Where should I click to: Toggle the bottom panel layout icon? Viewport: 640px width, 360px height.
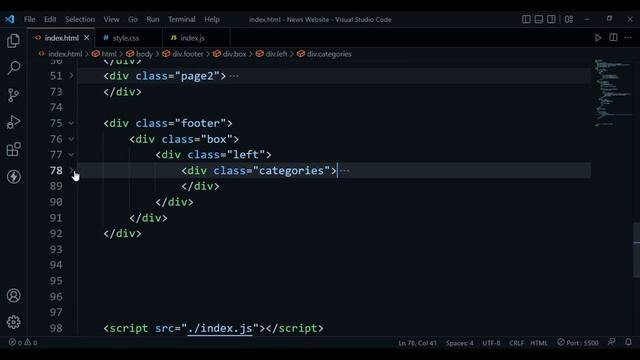tap(539, 19)
